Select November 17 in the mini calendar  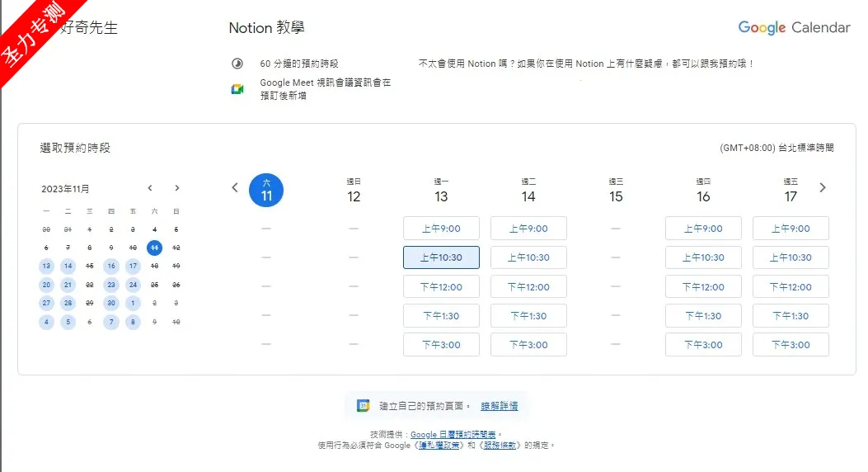[x=133, y=266]
